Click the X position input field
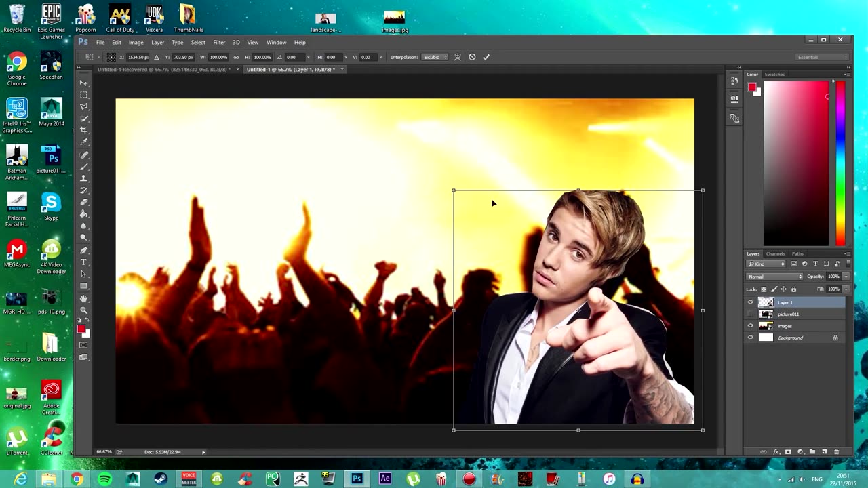This screenshot has width=868, height=488. [138, 57]
